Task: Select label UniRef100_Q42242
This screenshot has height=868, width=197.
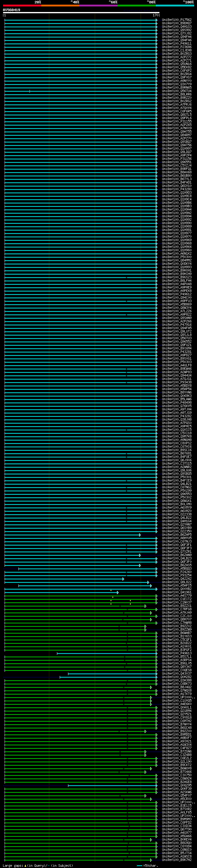Action: tap(176, 579)
